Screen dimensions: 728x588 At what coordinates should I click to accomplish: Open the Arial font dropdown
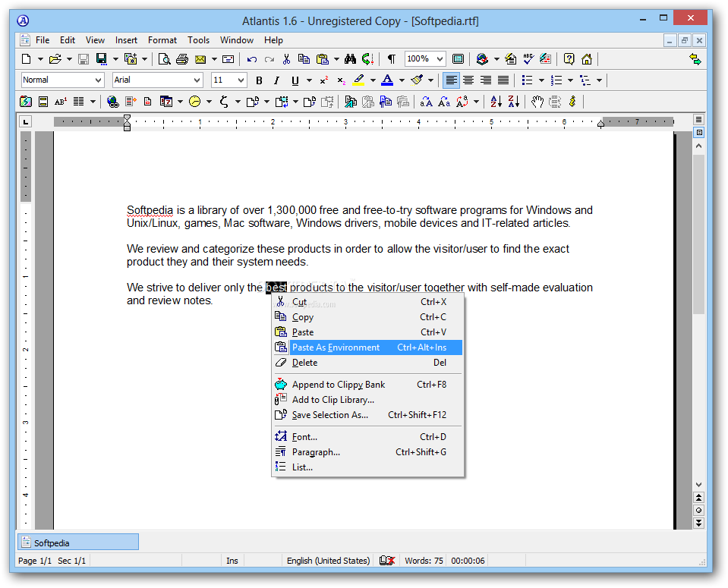(197, 80)
